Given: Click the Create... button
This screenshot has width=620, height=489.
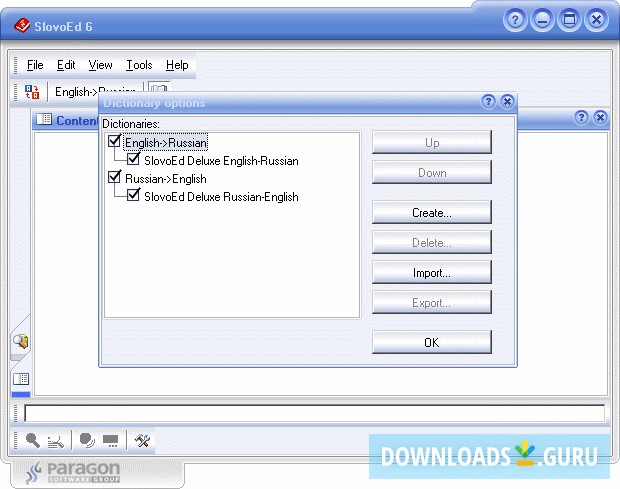Looking at the screenshot, I should coord(432,213).
